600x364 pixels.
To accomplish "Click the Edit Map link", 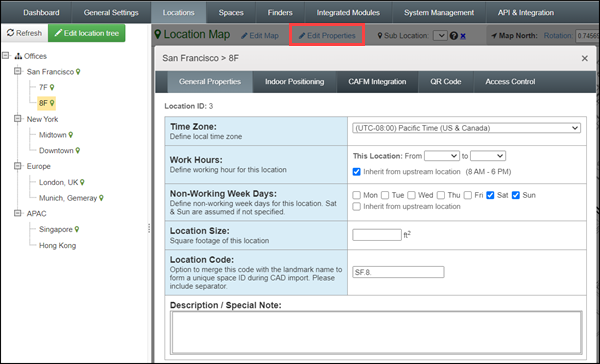I will pyautogui.click(x=260, y=36).
